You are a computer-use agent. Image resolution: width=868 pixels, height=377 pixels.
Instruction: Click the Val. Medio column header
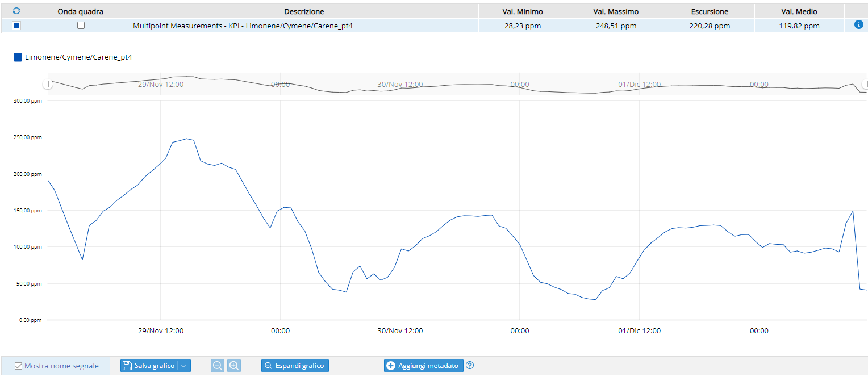pos(799,11)
